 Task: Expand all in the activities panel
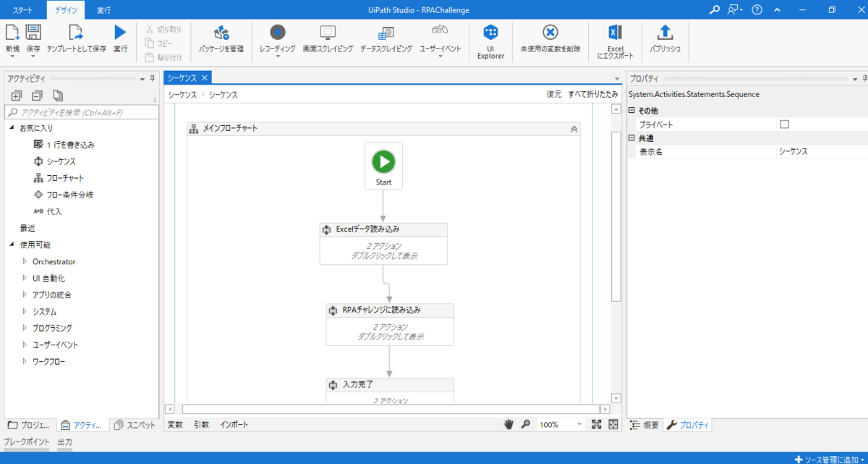[16, 96]
